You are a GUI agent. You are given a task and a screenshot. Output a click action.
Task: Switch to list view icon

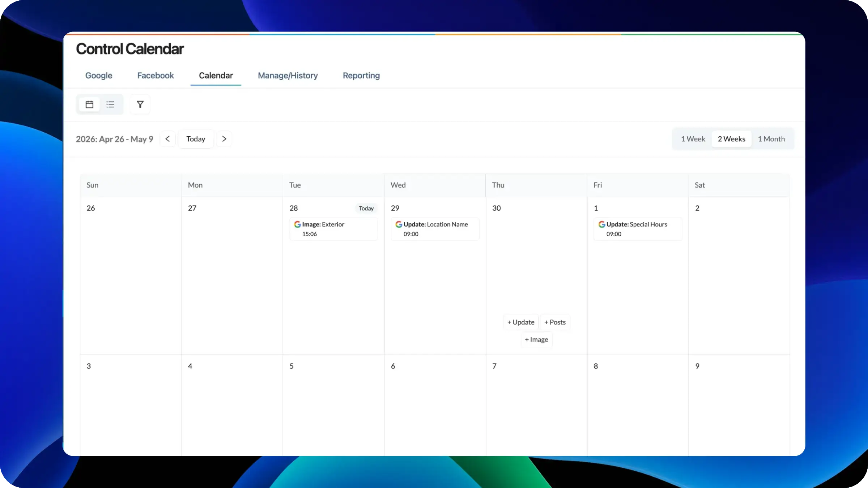(x=110, y=104)
